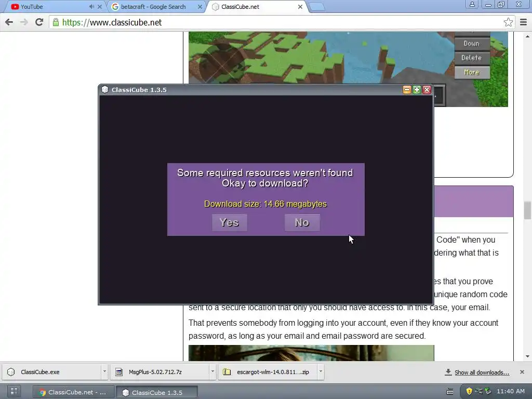Close the ClassiCube 1.3.5 window
The width and height of the screenshot is (532, 399).
pos(427,89)
